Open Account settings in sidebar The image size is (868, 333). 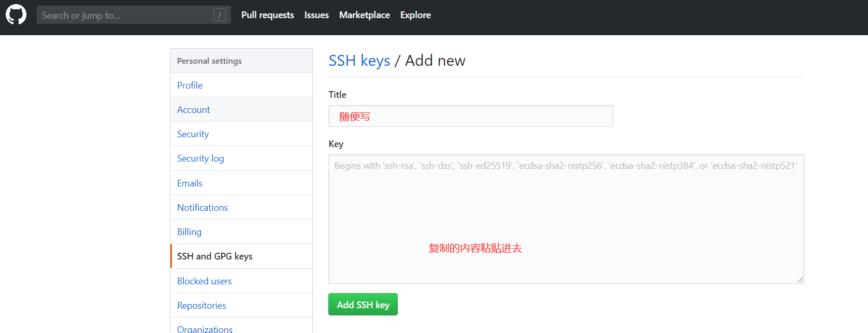tap(241, 109)
